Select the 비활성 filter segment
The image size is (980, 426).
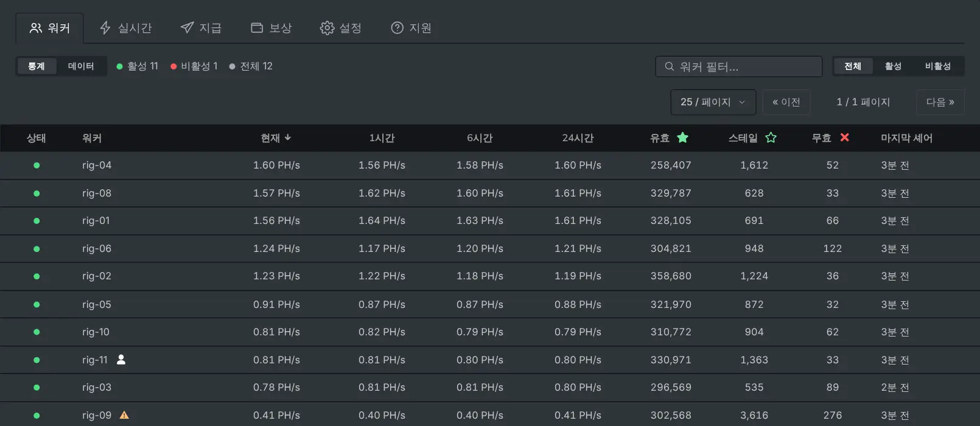pyautogui.click(x=938, y=66)
